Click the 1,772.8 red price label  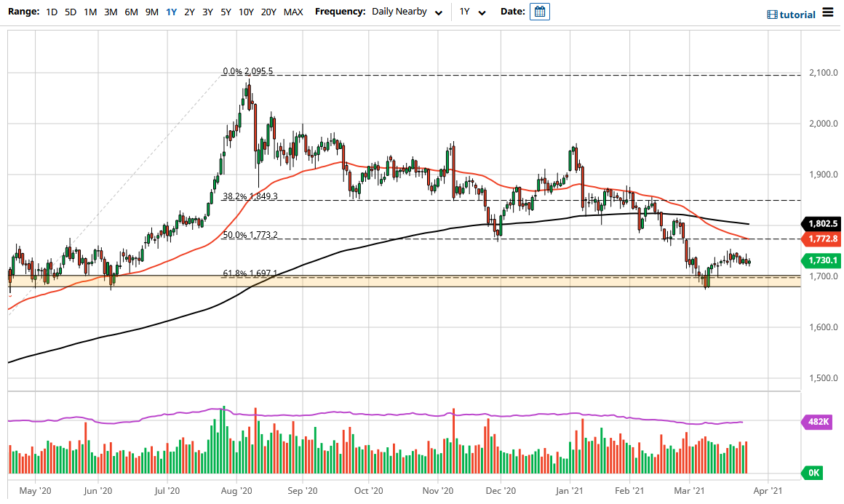[822, 239]
